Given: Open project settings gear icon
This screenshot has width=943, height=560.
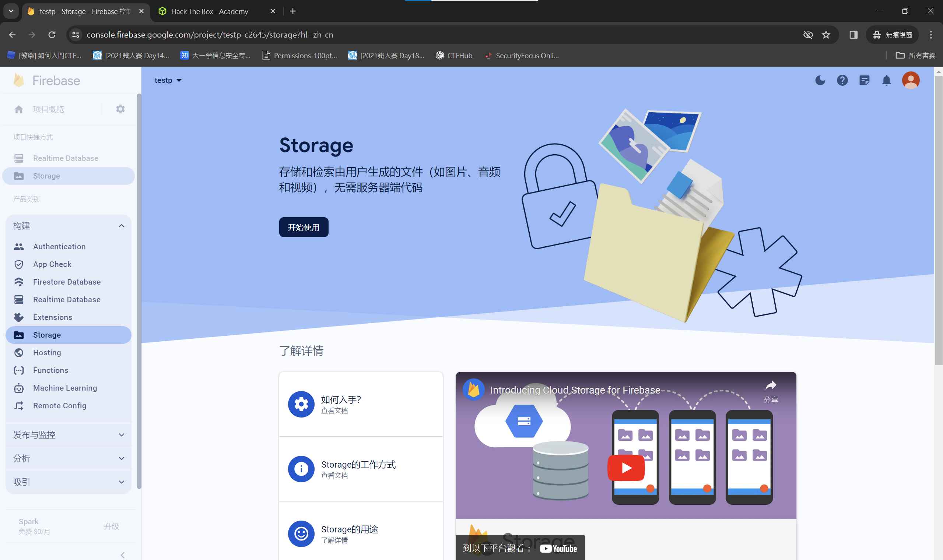Looking at the screenshot, I should click(x=120, y=109).
